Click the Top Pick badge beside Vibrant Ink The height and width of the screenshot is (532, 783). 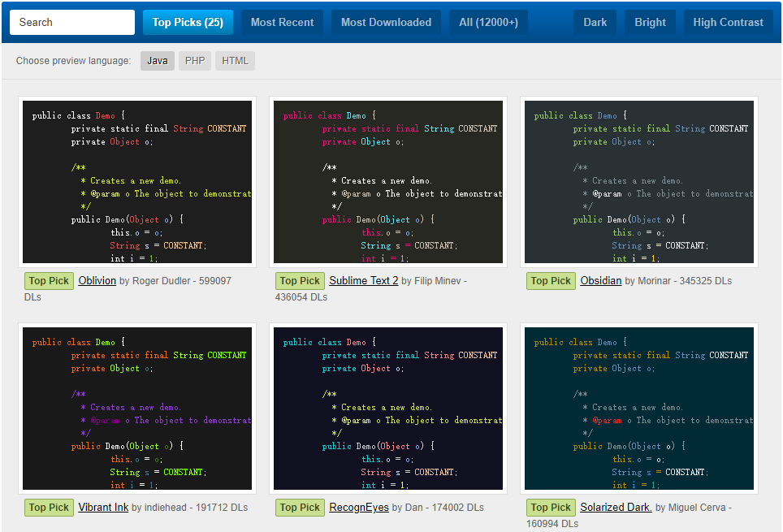[x=49, y=508]
